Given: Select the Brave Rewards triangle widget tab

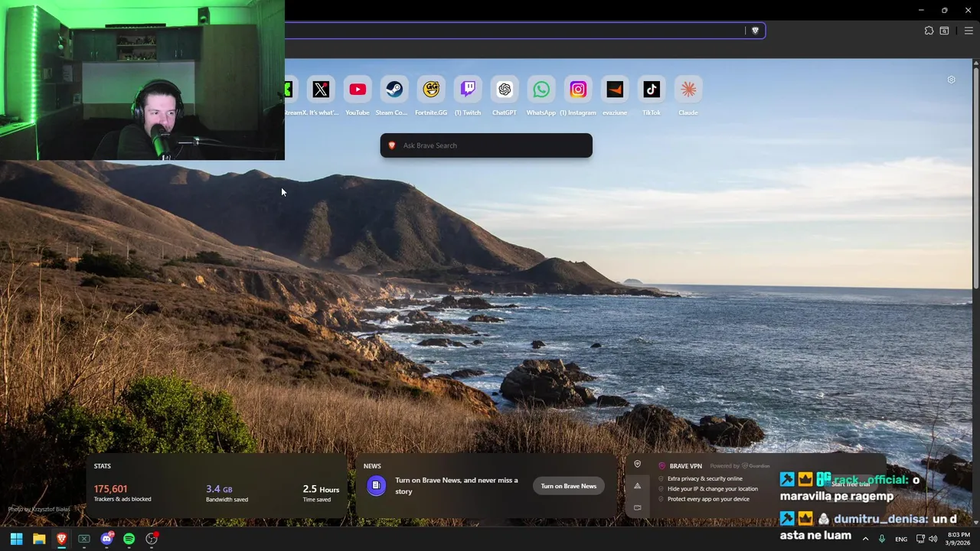Looking at the screenshot, I should pos(637,486).
